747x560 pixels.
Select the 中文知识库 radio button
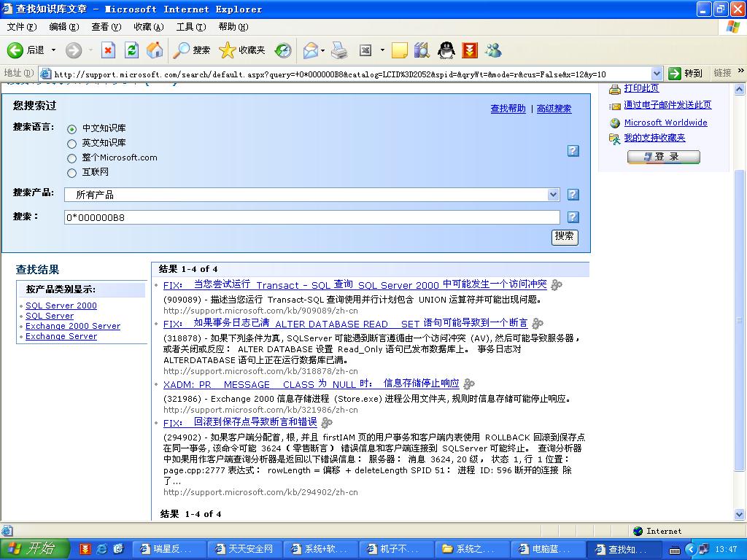pos(72,129)
